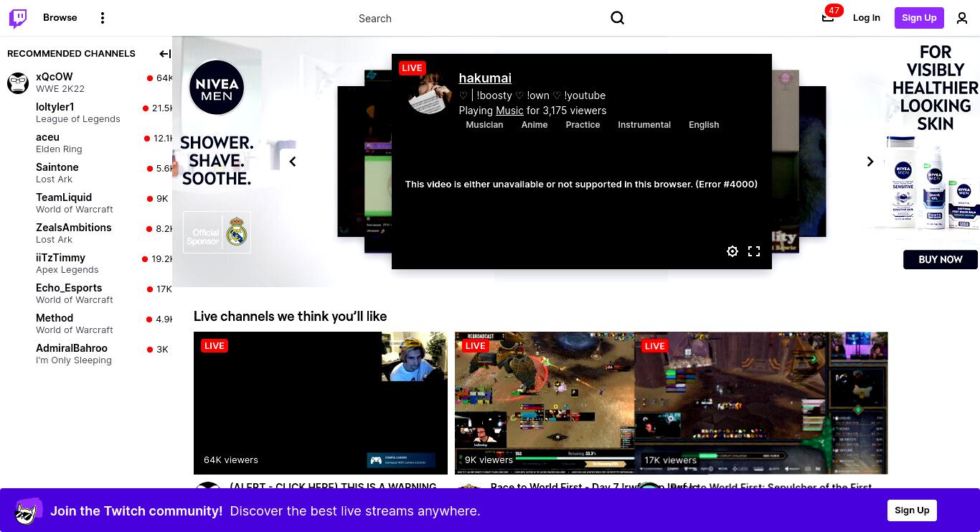Click Sign Up in the bottom banner
980x532 pixels.
[x=912, y=510]
